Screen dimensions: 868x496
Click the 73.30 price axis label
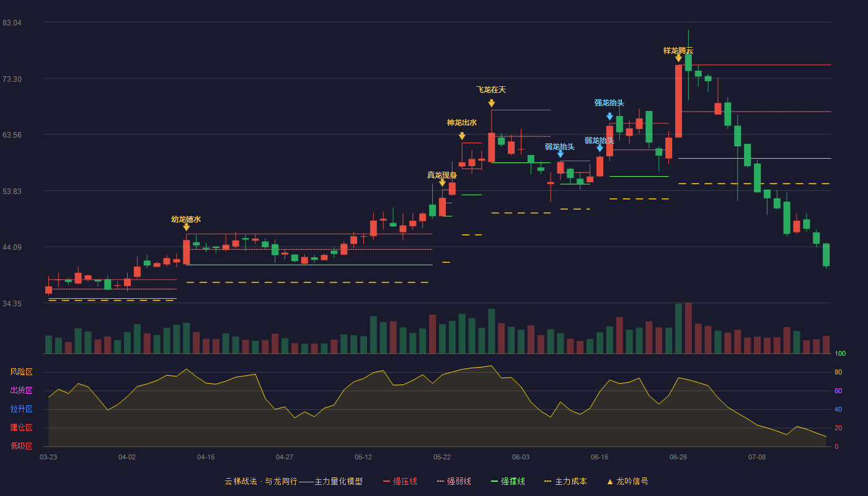click(12, 79)
